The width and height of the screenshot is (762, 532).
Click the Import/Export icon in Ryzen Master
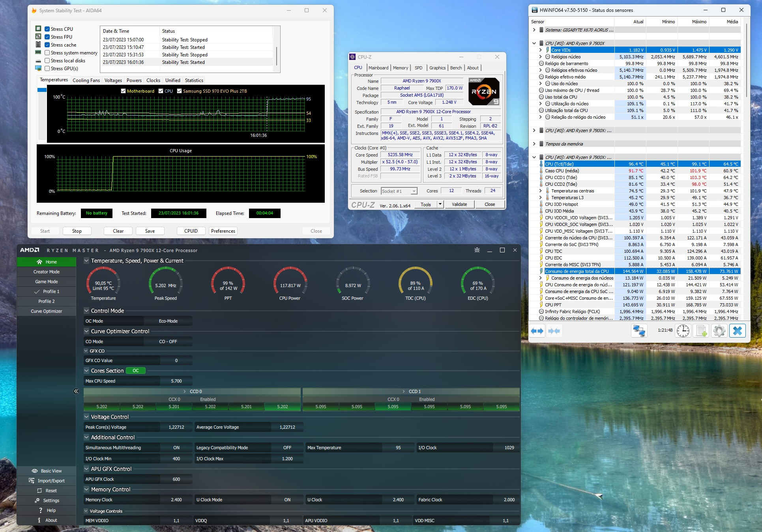(32, 481)
